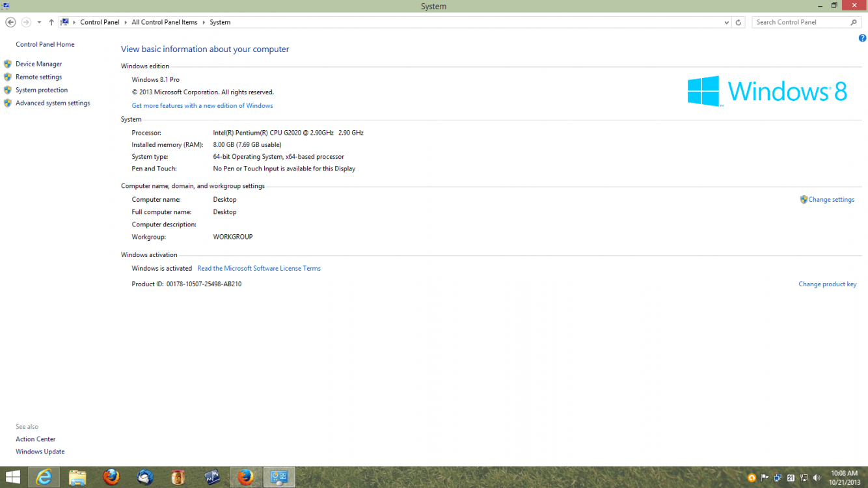Open System window title bar icon menu
Screen dimensions: 868x488
5,6
